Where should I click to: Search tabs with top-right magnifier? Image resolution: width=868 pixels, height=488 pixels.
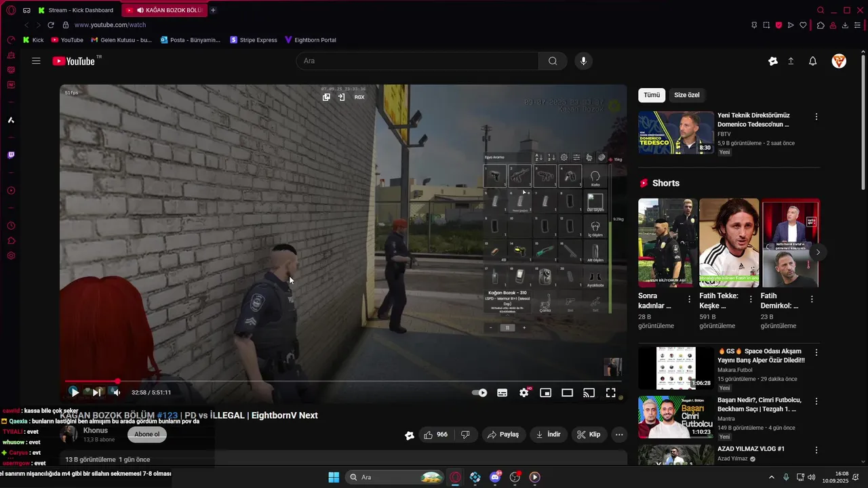click(x=821, y=10)
